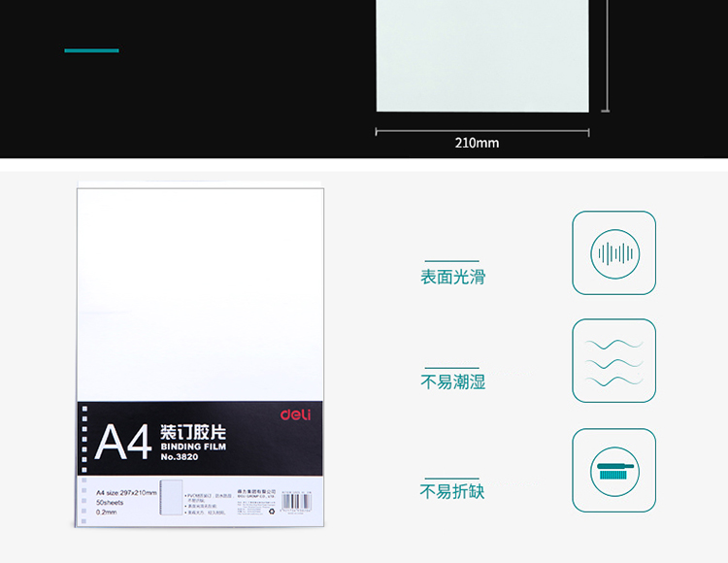
Task: Click the notebook illustration on the package
Action: click(x=168, y=504)
